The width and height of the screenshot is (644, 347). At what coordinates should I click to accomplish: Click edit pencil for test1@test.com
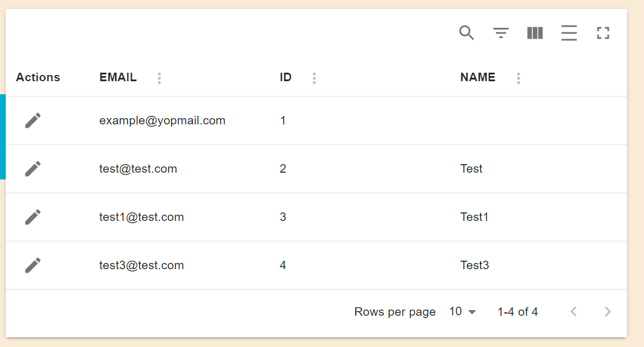(33, 217)
